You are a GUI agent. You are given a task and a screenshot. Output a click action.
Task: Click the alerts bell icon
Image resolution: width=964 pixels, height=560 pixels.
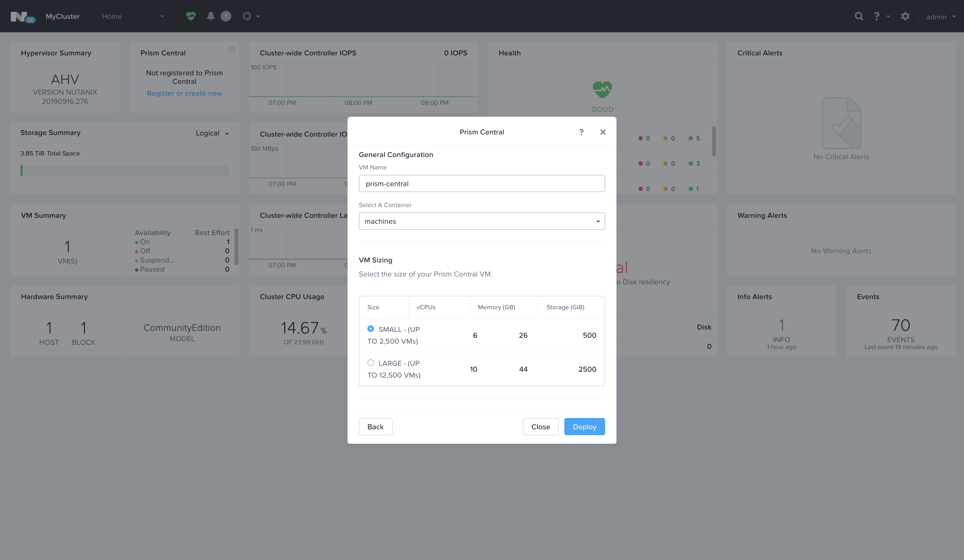click(x=210, y=16)
